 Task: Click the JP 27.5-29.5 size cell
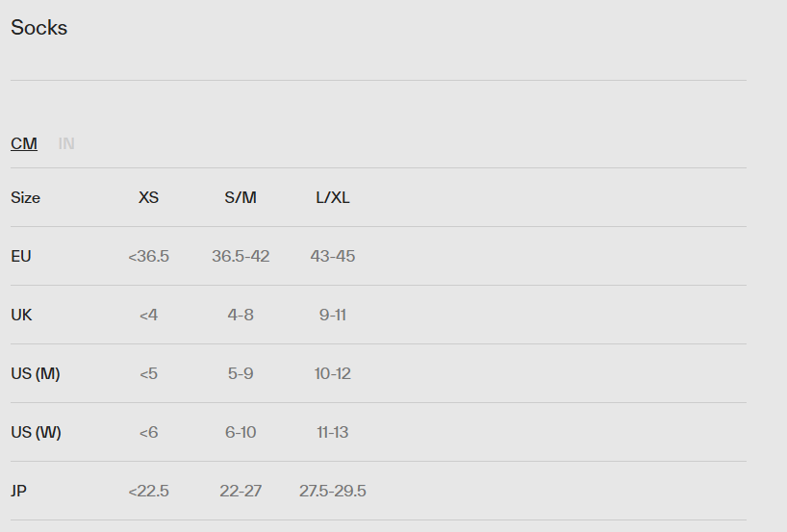coord(333,491)
